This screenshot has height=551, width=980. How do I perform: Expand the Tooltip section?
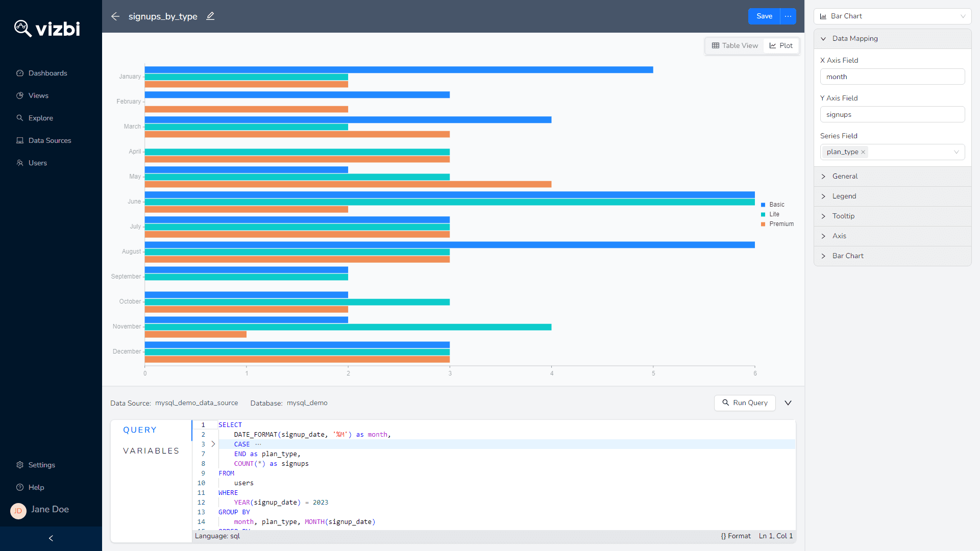click(892, 216)
